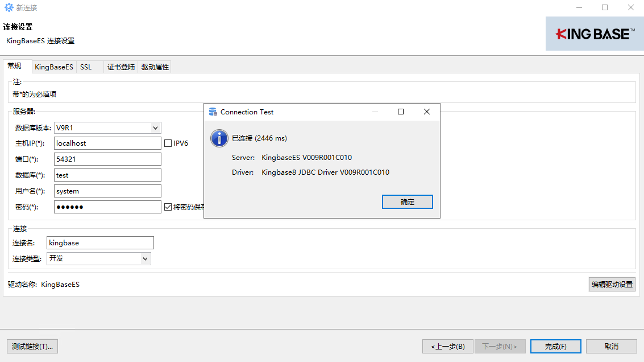
Task: Click the 主机IP field containing localhost
Action: coord(107,143)
